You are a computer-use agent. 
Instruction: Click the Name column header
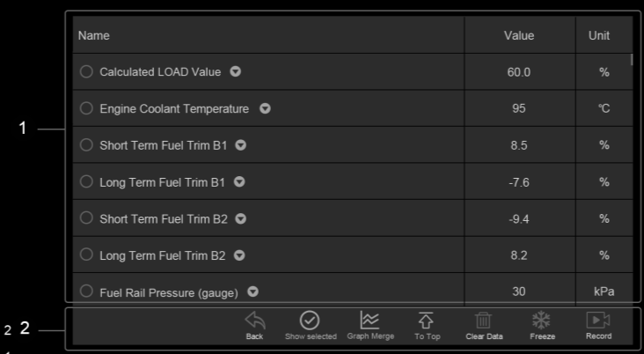(94, 36)
